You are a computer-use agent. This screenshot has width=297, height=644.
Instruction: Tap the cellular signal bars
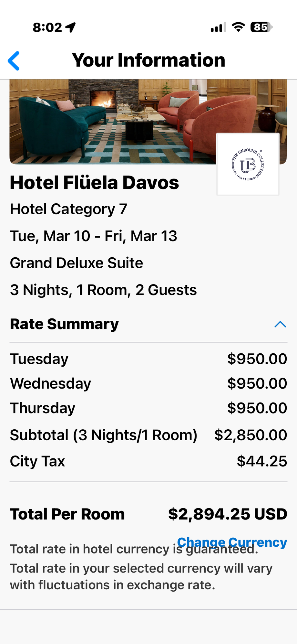pyautogui.click(x=218, y=27)
